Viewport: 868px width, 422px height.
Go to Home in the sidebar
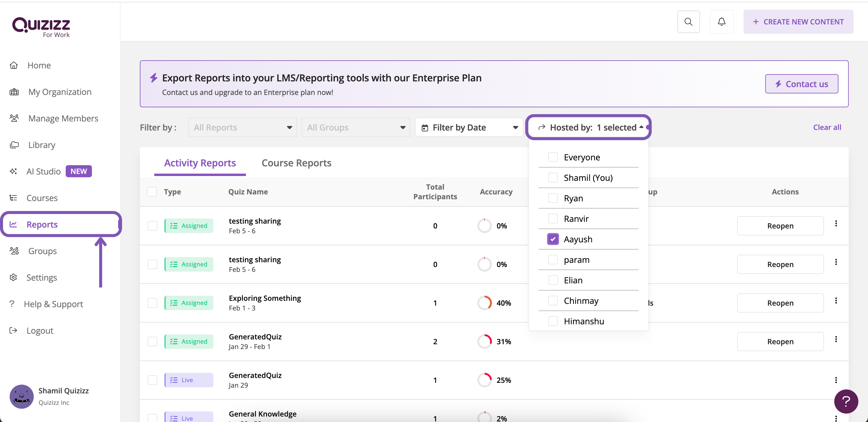tap(39, 65)
